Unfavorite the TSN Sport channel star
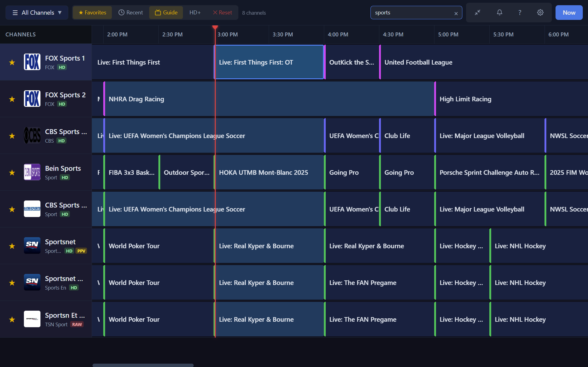Viewport: 588px width, 367px height. click(12, 320)
